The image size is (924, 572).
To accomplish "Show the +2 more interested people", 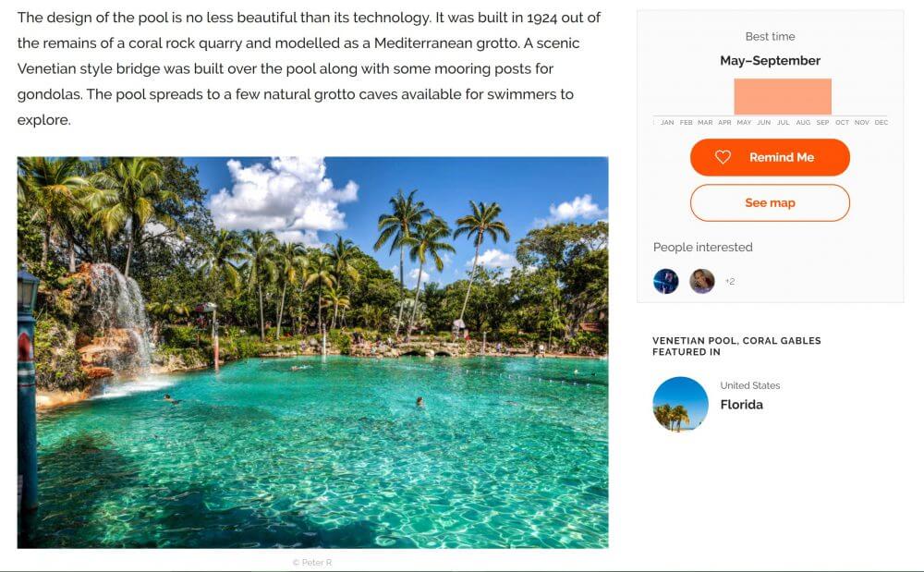I will [730, 282].
